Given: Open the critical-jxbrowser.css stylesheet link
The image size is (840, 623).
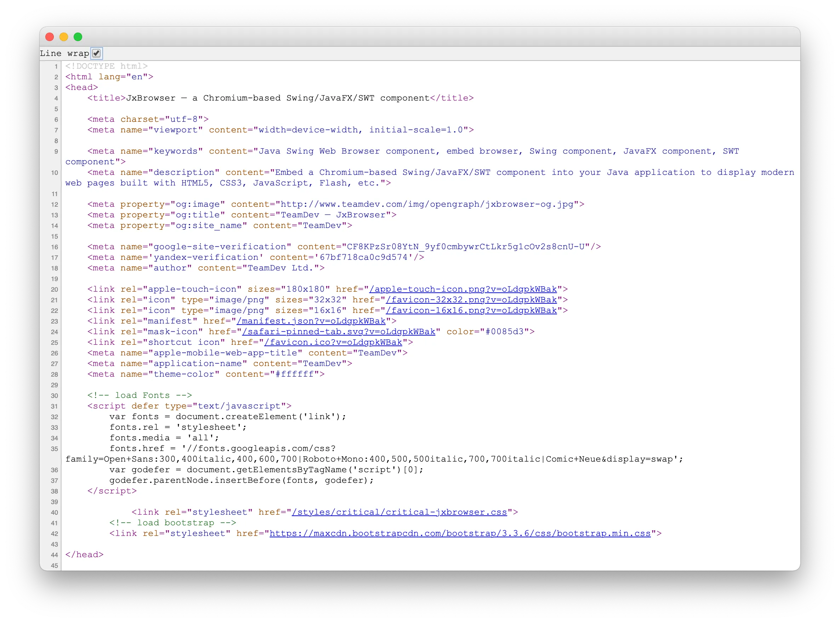Looking at the screenshot, I should (399, 512).
